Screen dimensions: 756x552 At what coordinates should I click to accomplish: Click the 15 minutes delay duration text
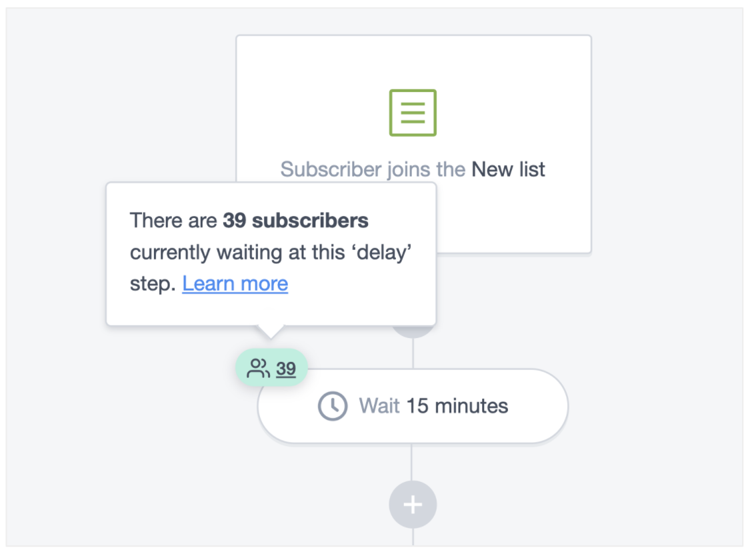point(457,406)
